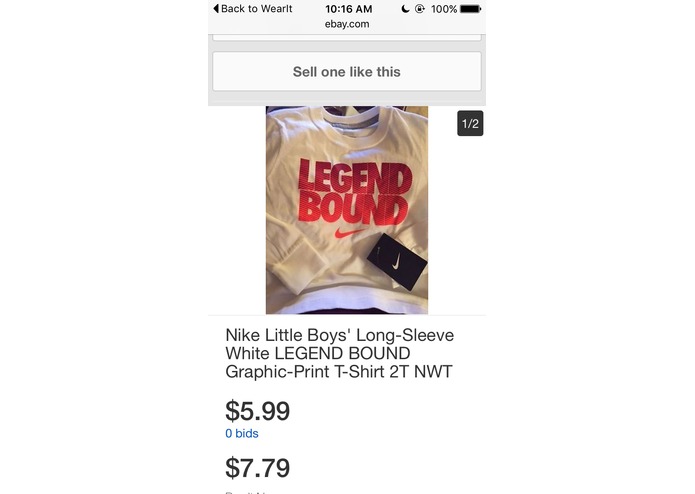Tap the red LEGEND BOUND print on the shirt
Image resolution: width=695 pixels, height=494 pixels.
353,193
